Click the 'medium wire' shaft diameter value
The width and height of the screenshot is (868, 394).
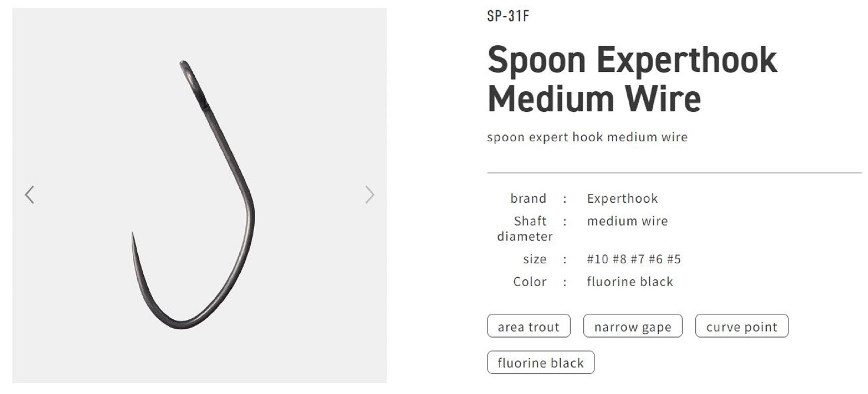(x=628, y=221)
